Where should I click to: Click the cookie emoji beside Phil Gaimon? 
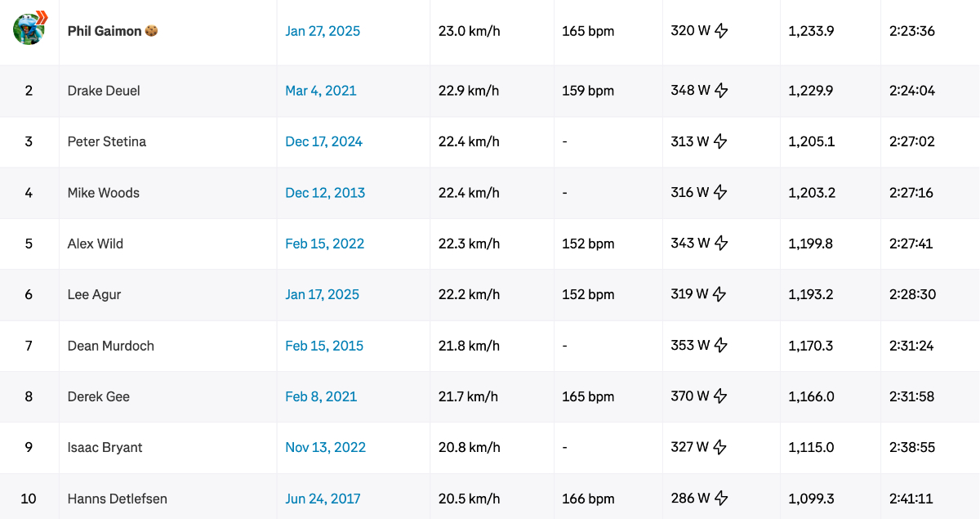(x=151, y=31)
